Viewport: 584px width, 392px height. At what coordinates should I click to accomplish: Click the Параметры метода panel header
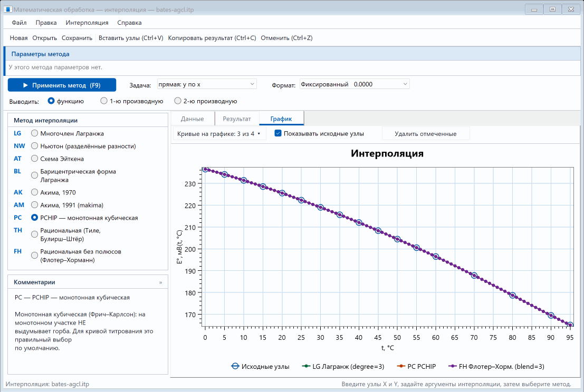[x=292, y=54]
